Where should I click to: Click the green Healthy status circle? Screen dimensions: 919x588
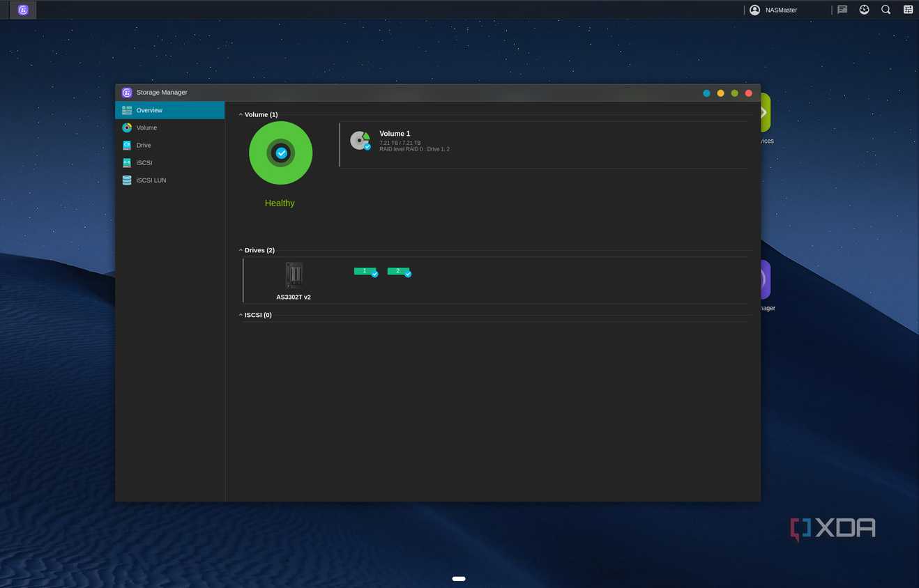tap(280, 153)
